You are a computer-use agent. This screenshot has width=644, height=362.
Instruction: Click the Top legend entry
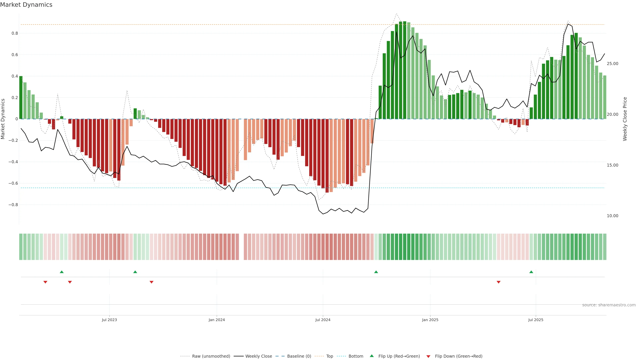[330, 356]
